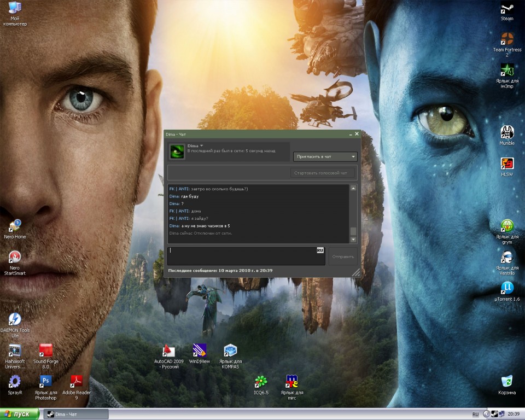This screenshot has height=420, width=525.
Task: Click the 'Dima сейчас Отключен от сети' status line
Action: [x=201, y=233]
